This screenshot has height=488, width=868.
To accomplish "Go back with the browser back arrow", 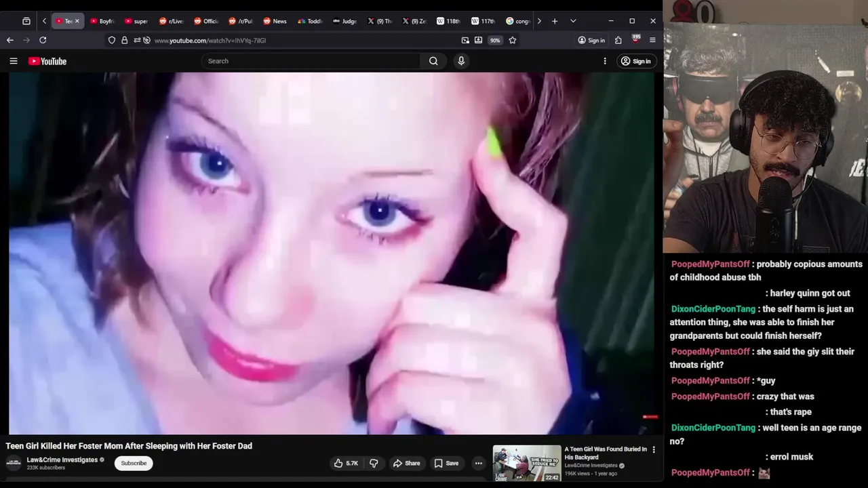I will 10,40.
